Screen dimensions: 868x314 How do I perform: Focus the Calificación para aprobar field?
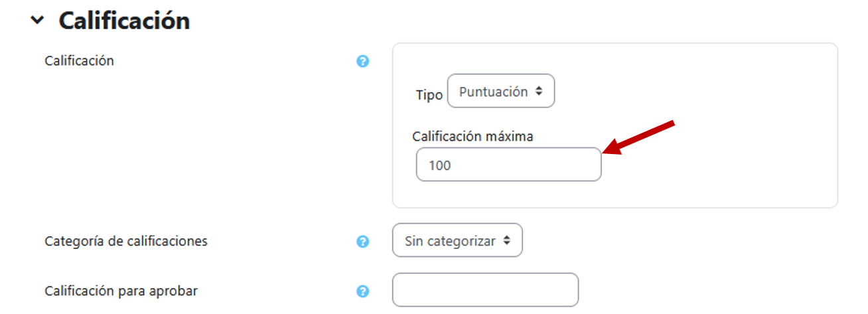(x=485, y=290)
